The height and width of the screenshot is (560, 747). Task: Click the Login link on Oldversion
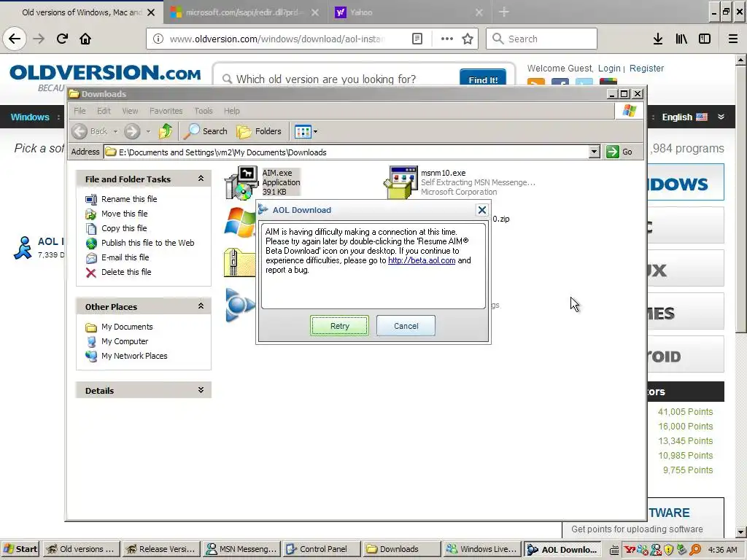[x=609, y=68]
